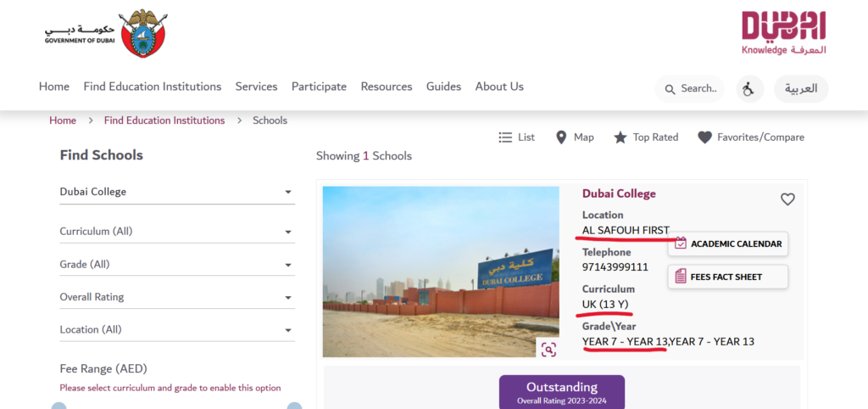Click document icon on Fees Fact Sheet button
This screenshot has height=409, width=868.
[681, 277]
